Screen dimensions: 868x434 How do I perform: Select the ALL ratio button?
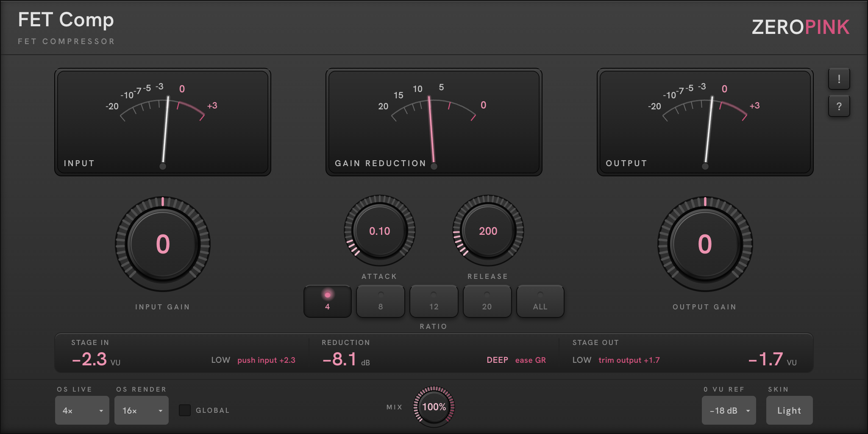coord(540,301)
